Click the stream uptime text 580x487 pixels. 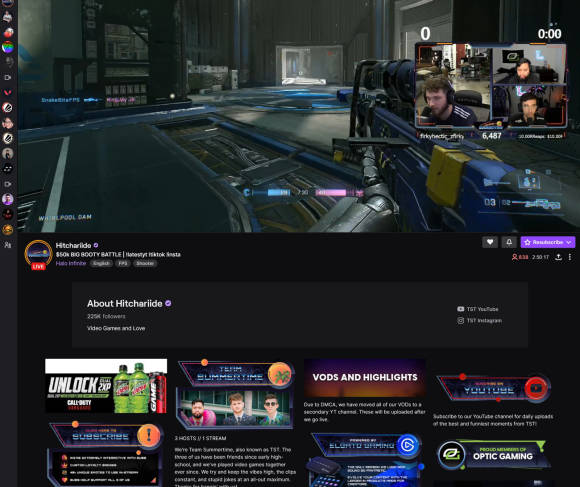(540, 257)
